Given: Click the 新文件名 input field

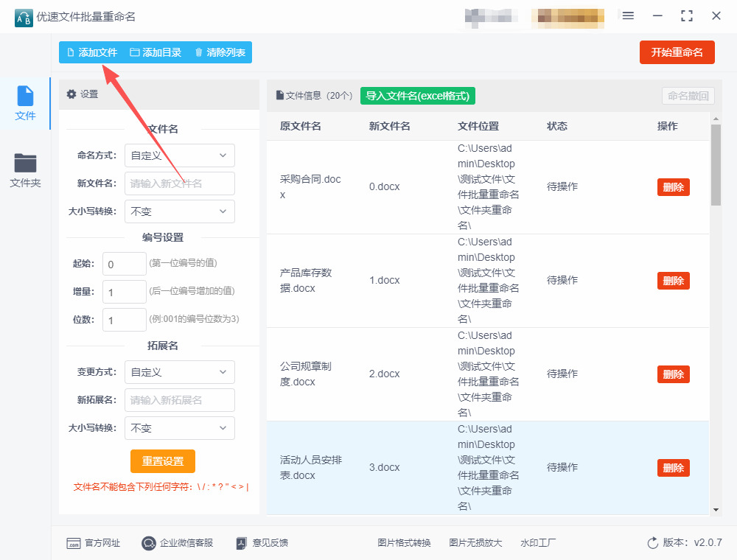Looking at the screenshot, I should [x=179, y=183].
